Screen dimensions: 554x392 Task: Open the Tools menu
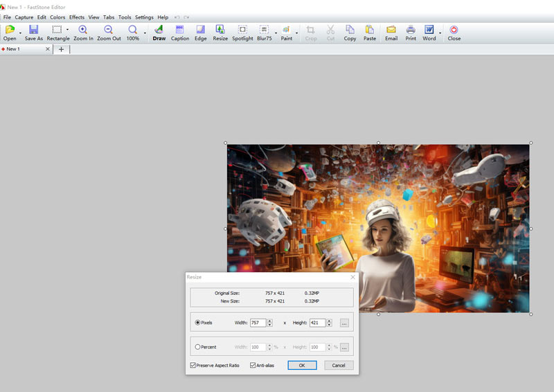[x=125, y=17]
